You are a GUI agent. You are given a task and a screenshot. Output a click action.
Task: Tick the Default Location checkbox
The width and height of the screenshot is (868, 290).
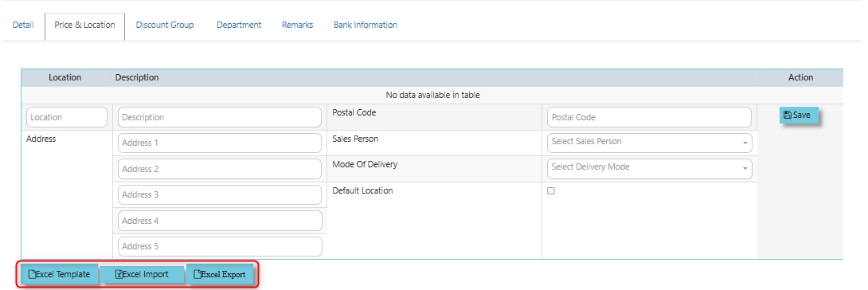click(551, 191)
